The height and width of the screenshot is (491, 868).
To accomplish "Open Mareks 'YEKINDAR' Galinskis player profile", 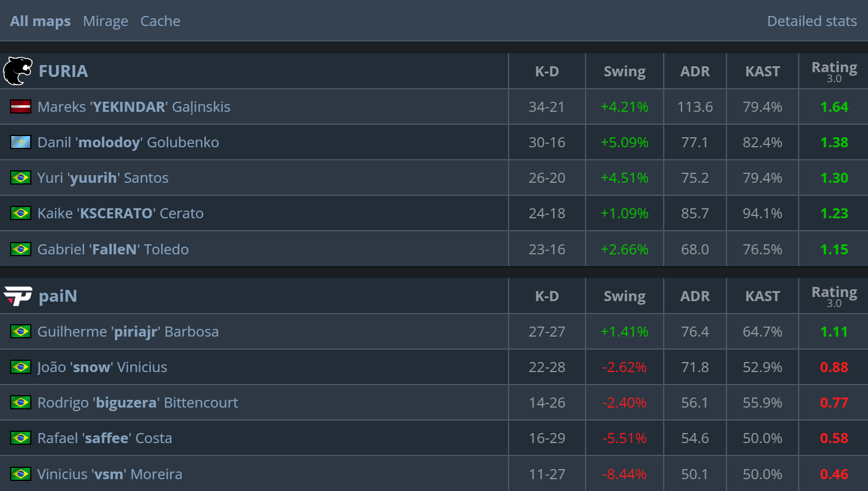I will [x=134, y=107].
